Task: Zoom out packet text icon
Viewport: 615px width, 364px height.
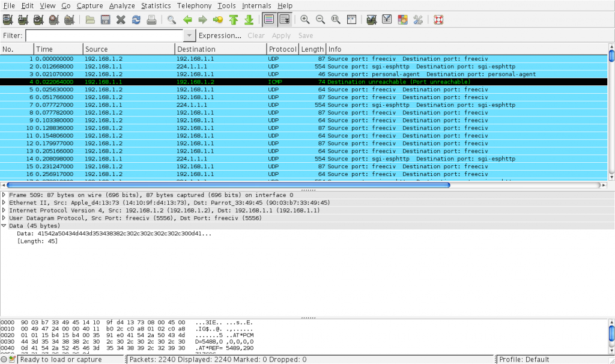Action: tap(321, 20)
